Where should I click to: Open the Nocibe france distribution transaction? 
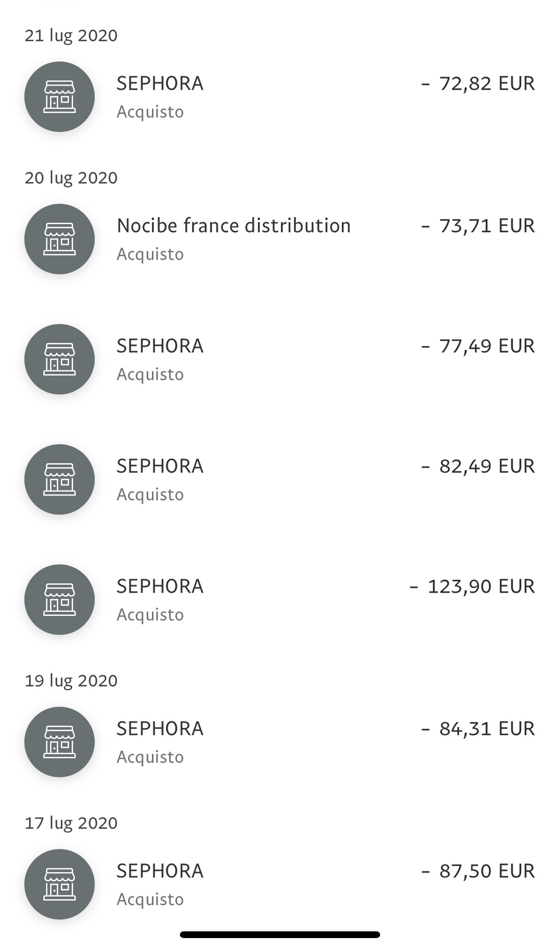point(280,239)
